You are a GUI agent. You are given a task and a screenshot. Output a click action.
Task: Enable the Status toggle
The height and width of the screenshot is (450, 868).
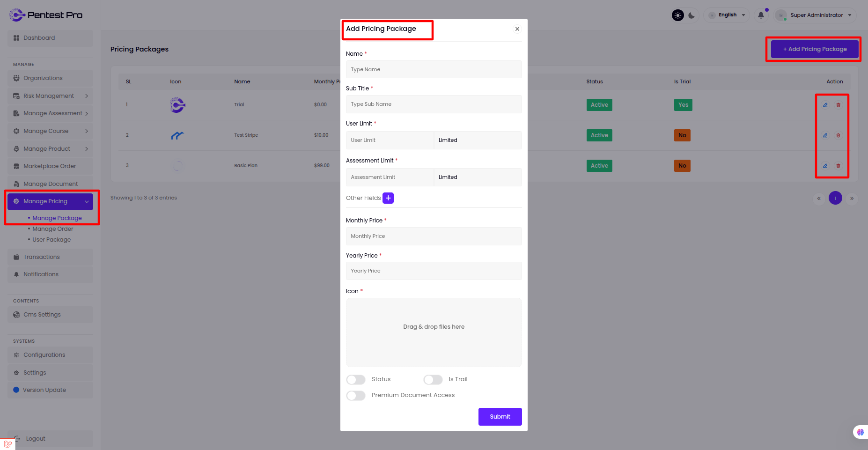point(356,379)
